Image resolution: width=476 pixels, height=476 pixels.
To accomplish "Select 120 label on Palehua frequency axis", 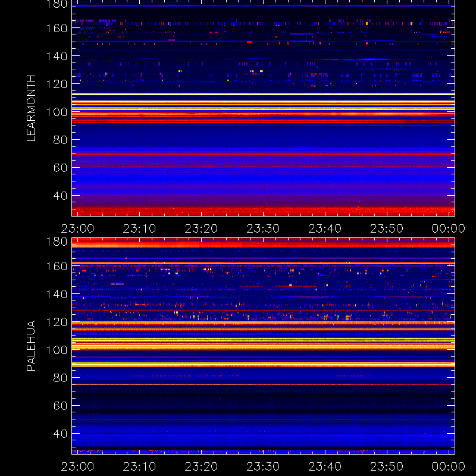I will (57, 322).
